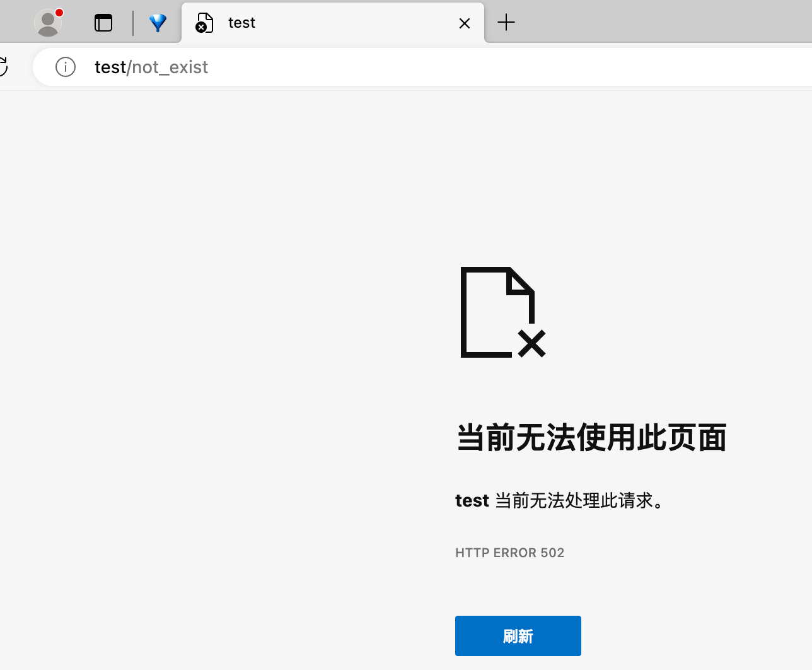Open the profile avatar menu
The image size is (812, 670).
coord(47,23)
